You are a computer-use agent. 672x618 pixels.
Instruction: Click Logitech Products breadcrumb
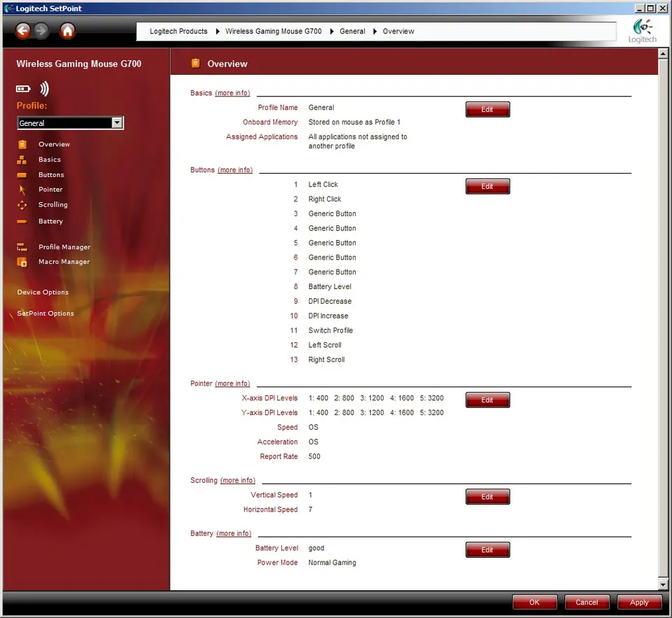(178, 31)
